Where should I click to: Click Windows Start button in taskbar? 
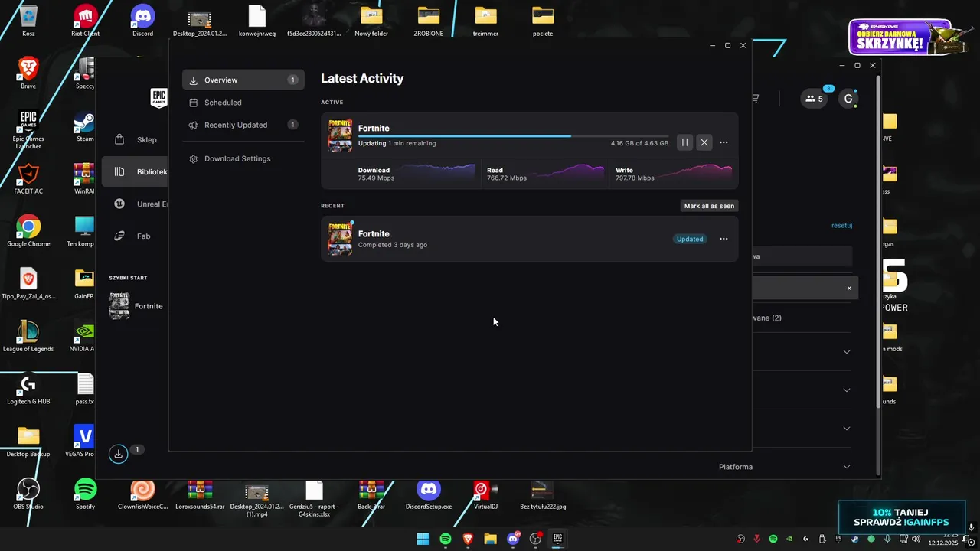pyautogui.click(x=423, y=539)
